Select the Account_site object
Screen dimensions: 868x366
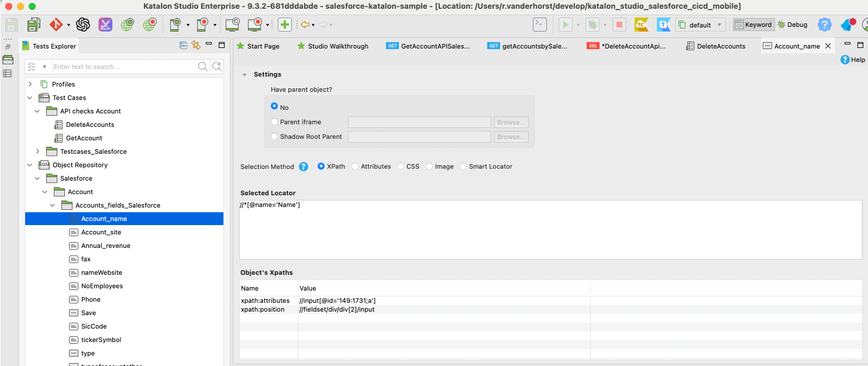coord(101,232)
